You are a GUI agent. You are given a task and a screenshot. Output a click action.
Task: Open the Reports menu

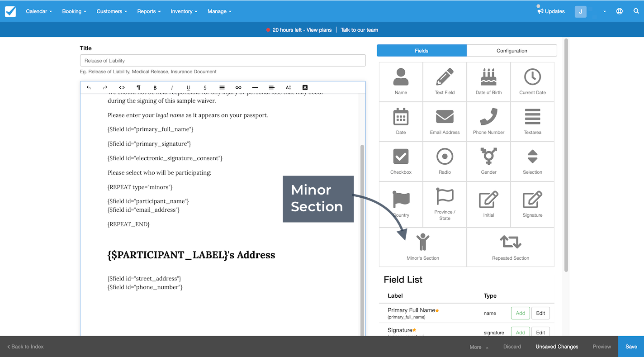point(149,11)
